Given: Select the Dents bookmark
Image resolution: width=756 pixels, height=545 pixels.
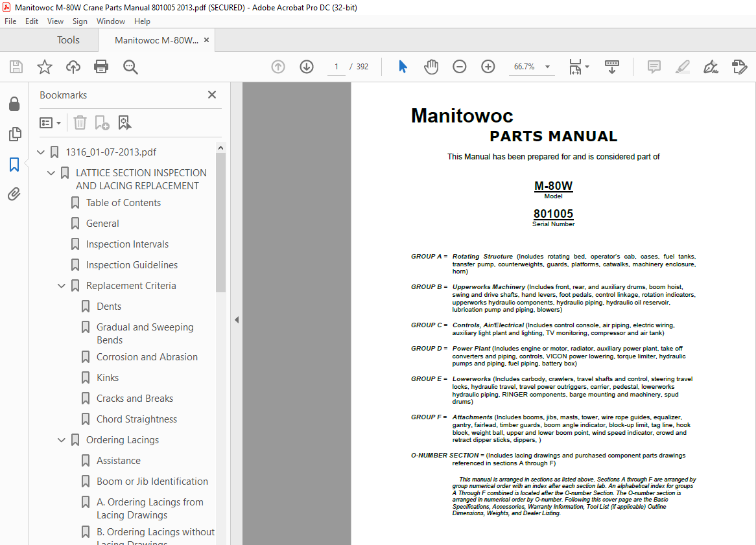Looking at the screenshot, I should tap(109, 307).
